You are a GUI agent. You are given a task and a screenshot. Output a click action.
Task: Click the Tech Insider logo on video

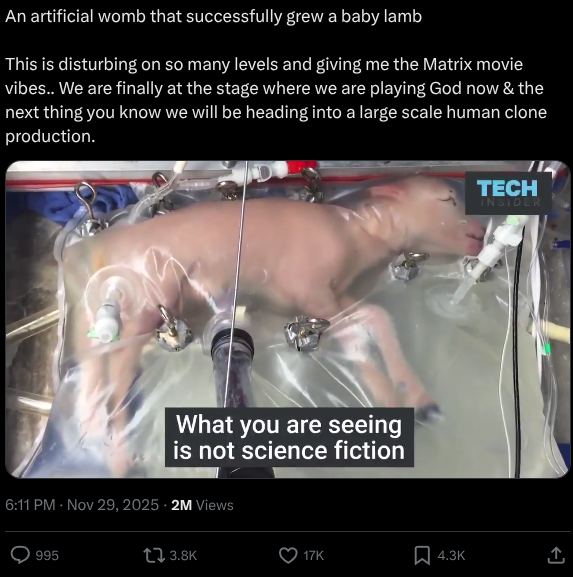508,193
